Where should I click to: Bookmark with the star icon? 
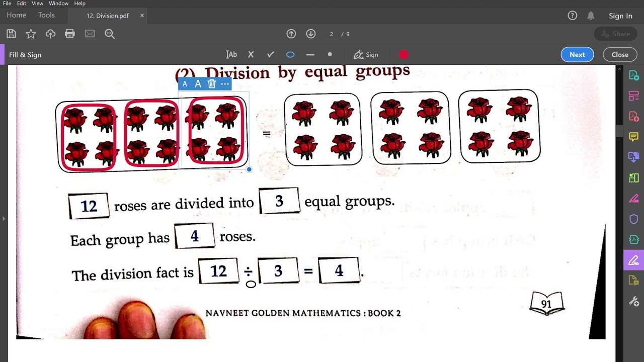point(31,34)
